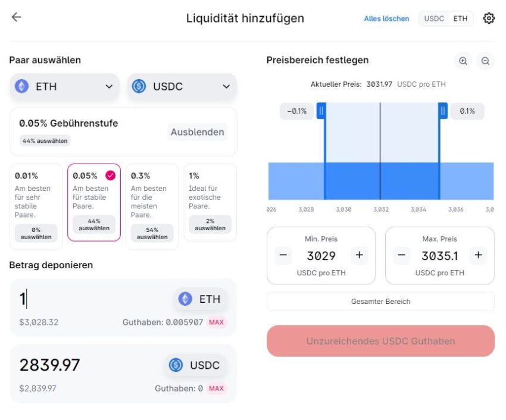Go back using the left arrow icon
The image size is (506, 420).
pyautogui.click(x=16, y=17)
